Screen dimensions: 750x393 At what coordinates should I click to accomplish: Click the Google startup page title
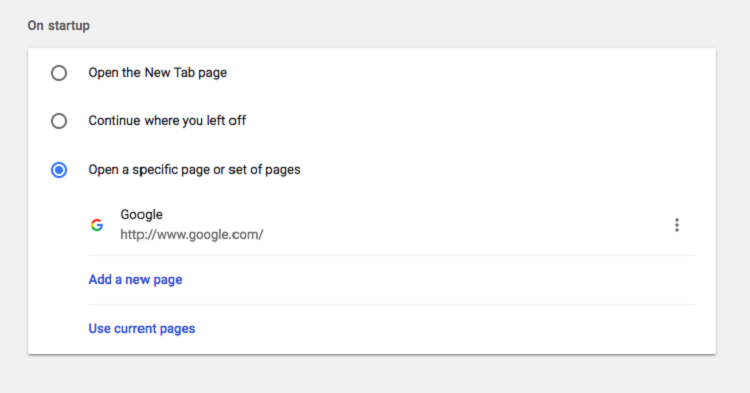point(141,215)
